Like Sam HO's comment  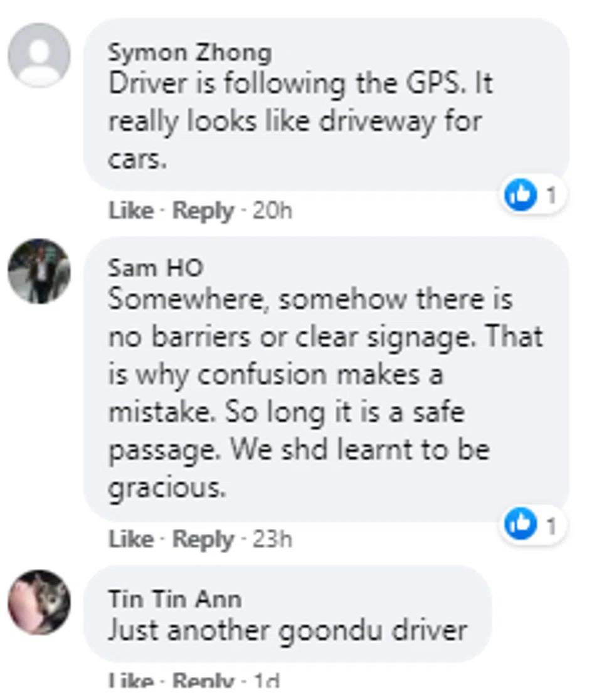[x=130, y=539]
